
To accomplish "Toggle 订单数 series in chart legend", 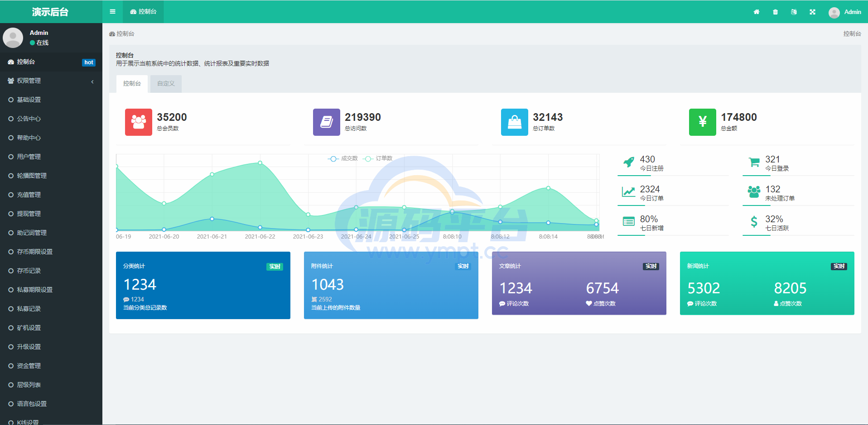I will 378,158.
